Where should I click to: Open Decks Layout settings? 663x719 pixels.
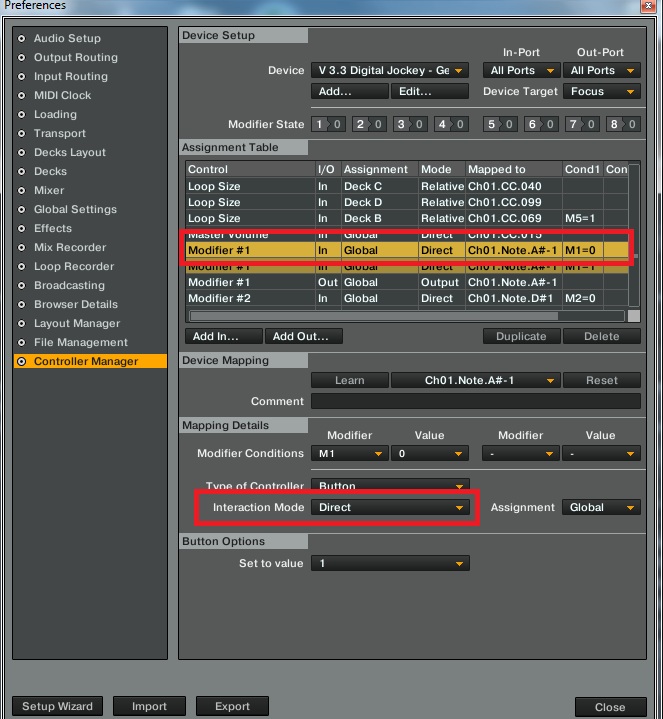(x=70, y=152)
